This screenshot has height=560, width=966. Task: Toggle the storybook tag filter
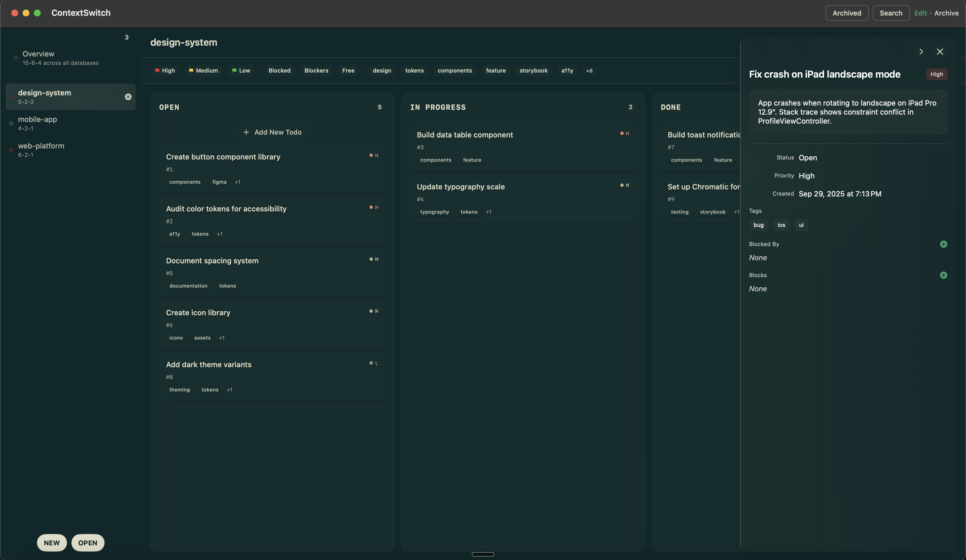pos(533,71)
